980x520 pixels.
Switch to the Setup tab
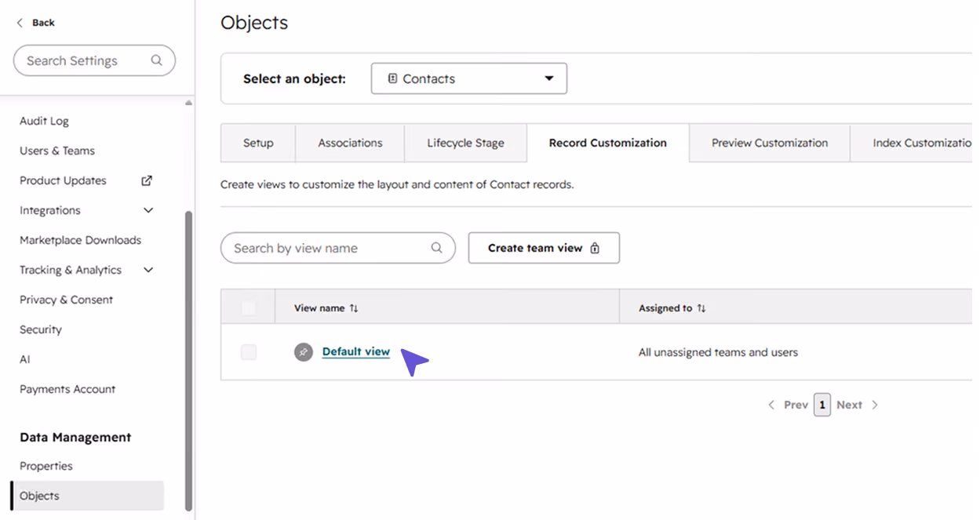tap(258, 143)
